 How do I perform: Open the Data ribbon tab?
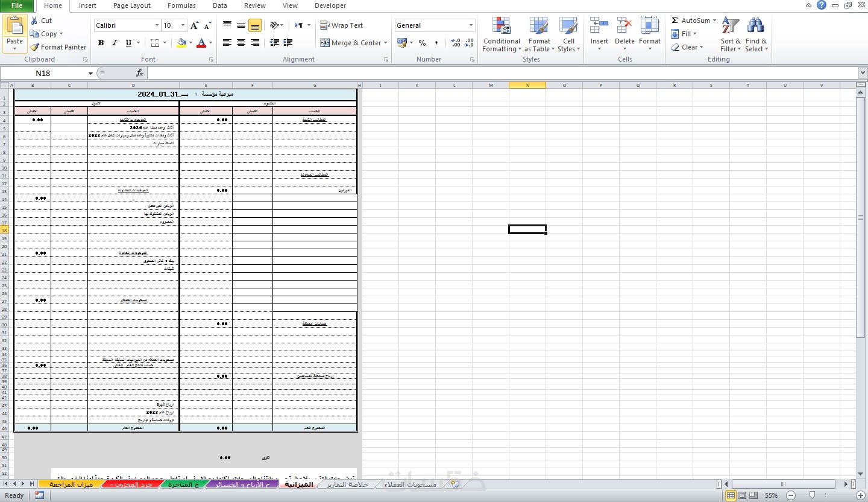click(x=220, y=5)
